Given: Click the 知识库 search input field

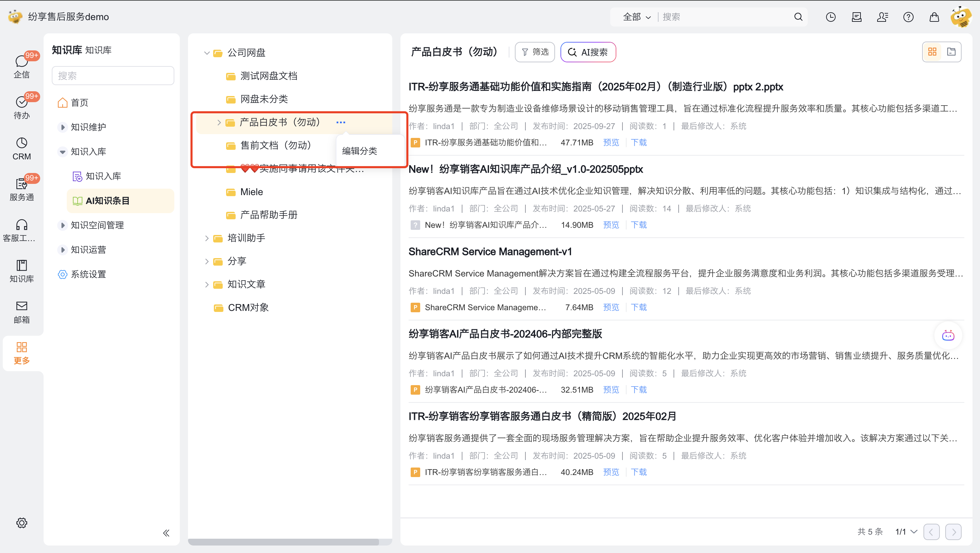Looking at the screenshot, I should (x=113, y=76).
